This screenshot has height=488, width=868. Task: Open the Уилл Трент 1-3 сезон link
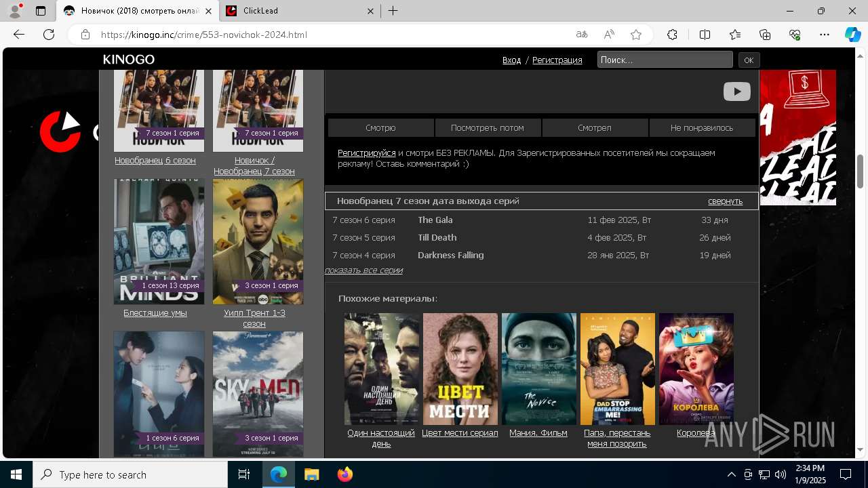tap(254, 319)
